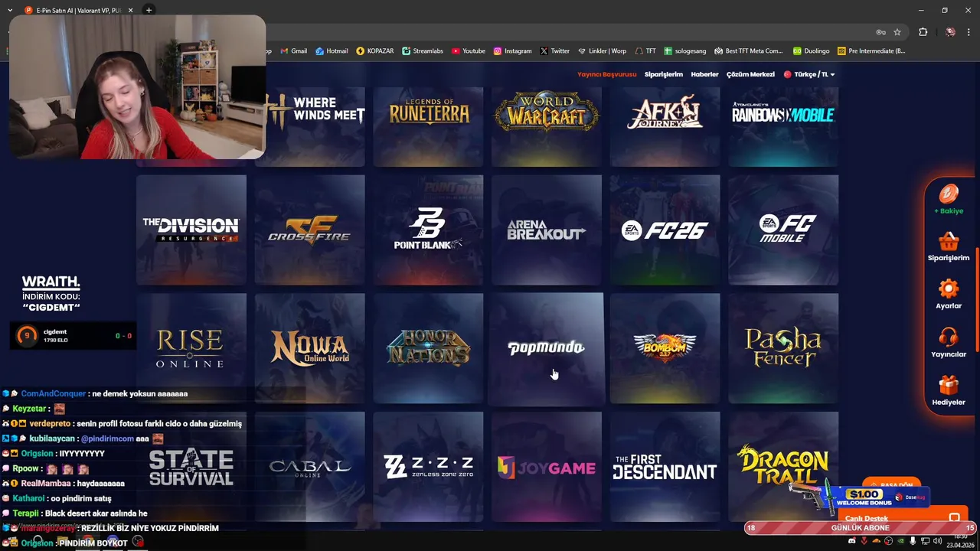Open Pasha Fencer game card

pos(784,348)
